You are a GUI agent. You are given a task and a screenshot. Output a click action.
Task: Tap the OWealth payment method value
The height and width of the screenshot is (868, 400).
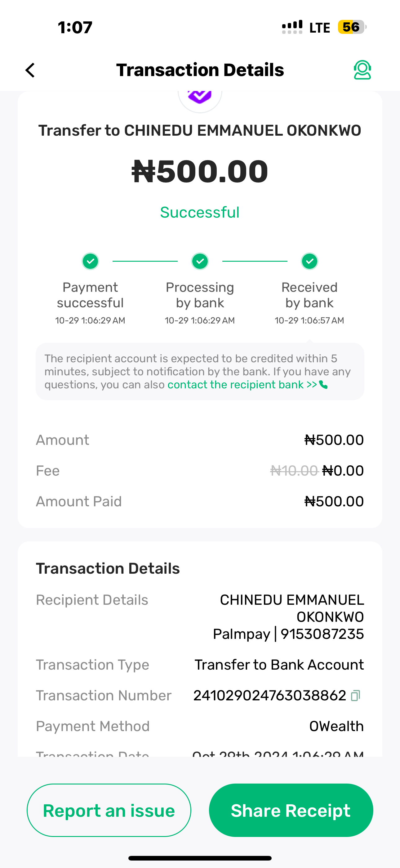coord(336,726)
